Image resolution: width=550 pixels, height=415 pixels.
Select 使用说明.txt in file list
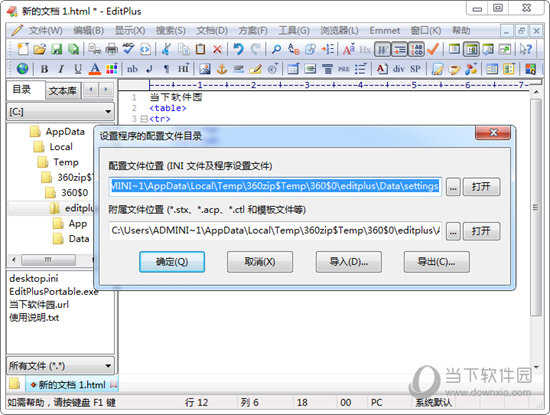coord(34,317)
